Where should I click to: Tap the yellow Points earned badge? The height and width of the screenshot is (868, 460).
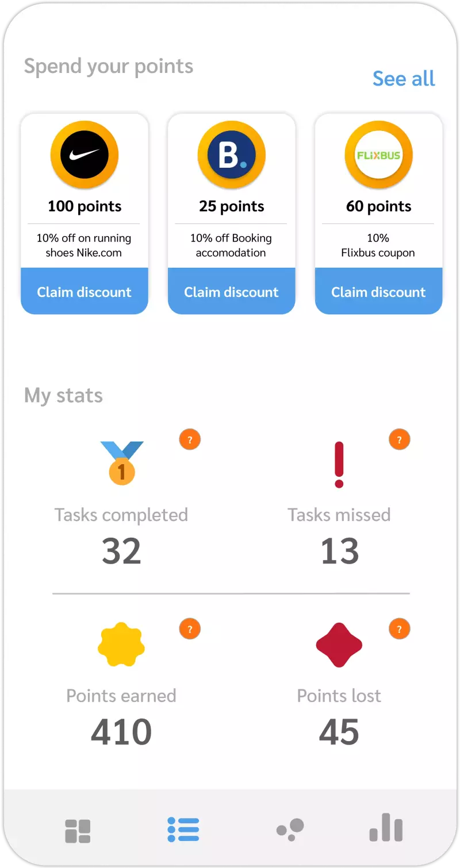(121, 645)
